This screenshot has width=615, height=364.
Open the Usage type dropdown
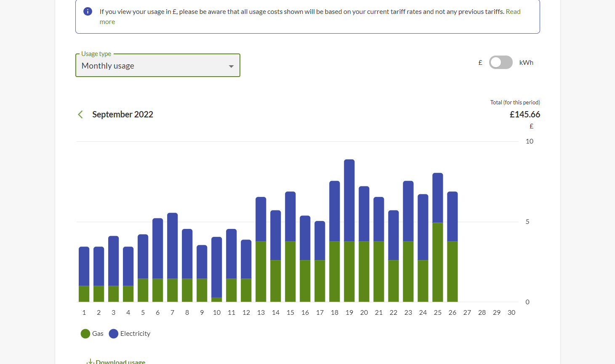click(157, 66)
